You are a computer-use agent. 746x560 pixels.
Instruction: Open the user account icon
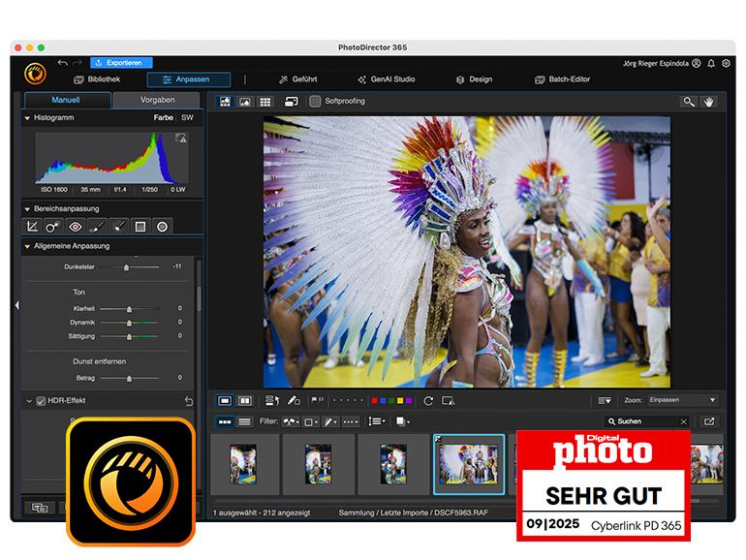(x=697, y=63)
